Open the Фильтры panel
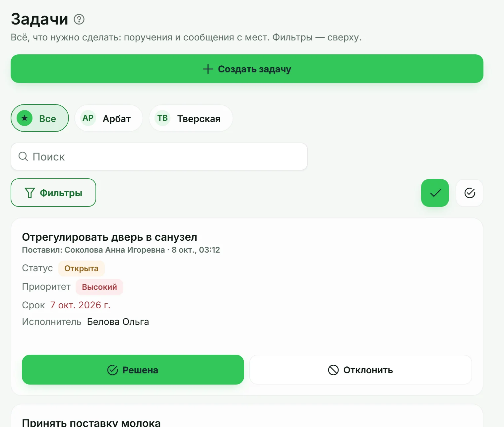Image resolution: width=504 pixels, height=427 pixels. click(53, 193)
